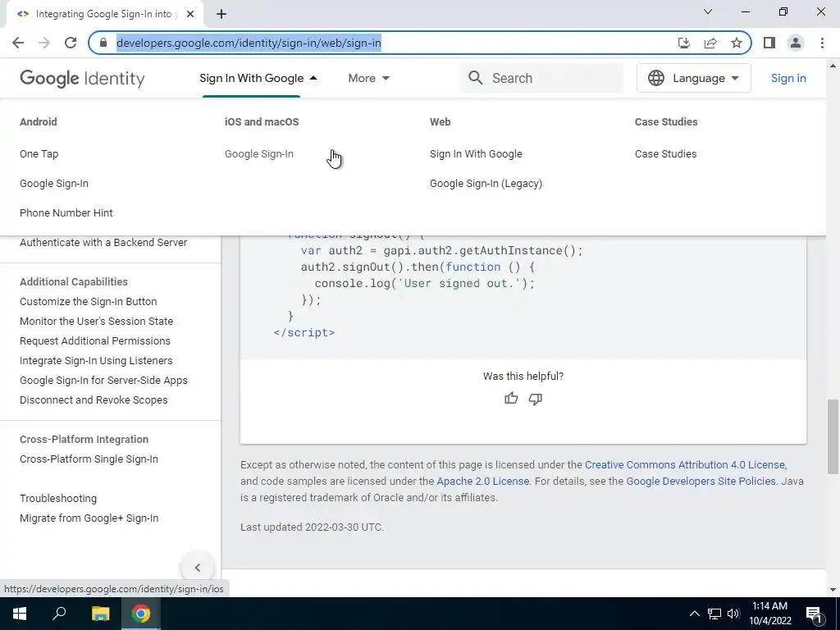Select Google Sign-In under Android
Screen dimensions: 840x630
pos(54,183)
